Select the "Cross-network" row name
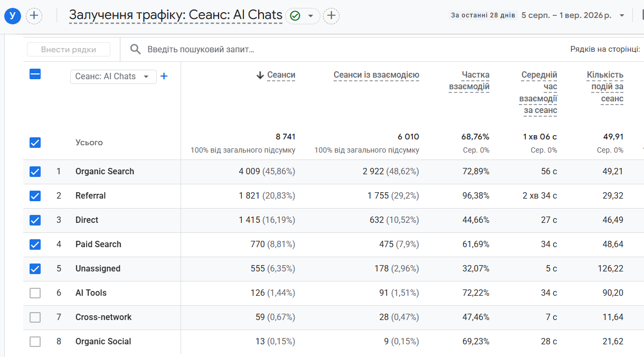The height and width of the screenshot is (357, 644). tap(103, 317)
